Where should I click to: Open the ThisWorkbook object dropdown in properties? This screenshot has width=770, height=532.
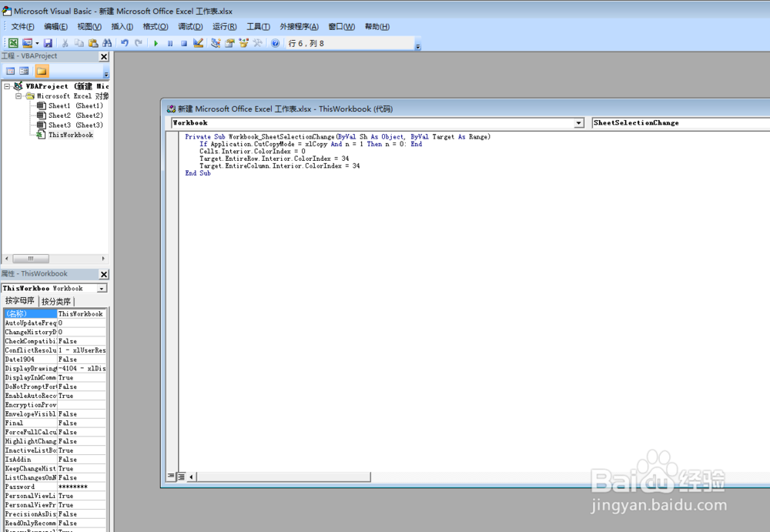click(x=102, y=289)
